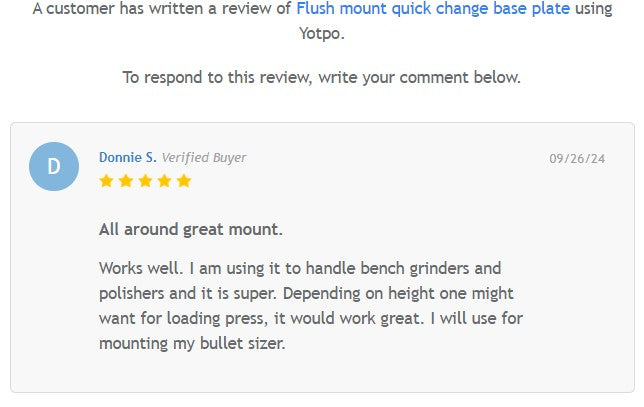Viewport: 644px width, 407px height.
Task: Click the word Yotpo in the intro
Action: coord(321,33)
